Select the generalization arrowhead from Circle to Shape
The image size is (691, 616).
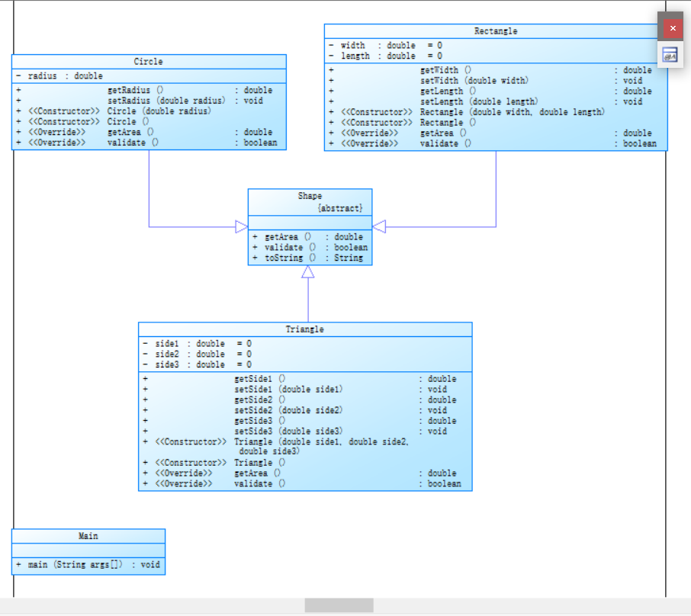[x=242, y=227]
